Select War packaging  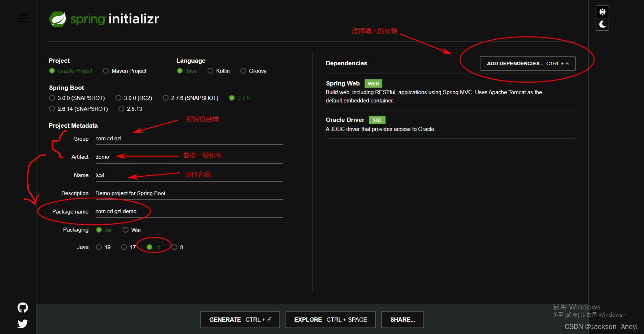tap(132, 230)
